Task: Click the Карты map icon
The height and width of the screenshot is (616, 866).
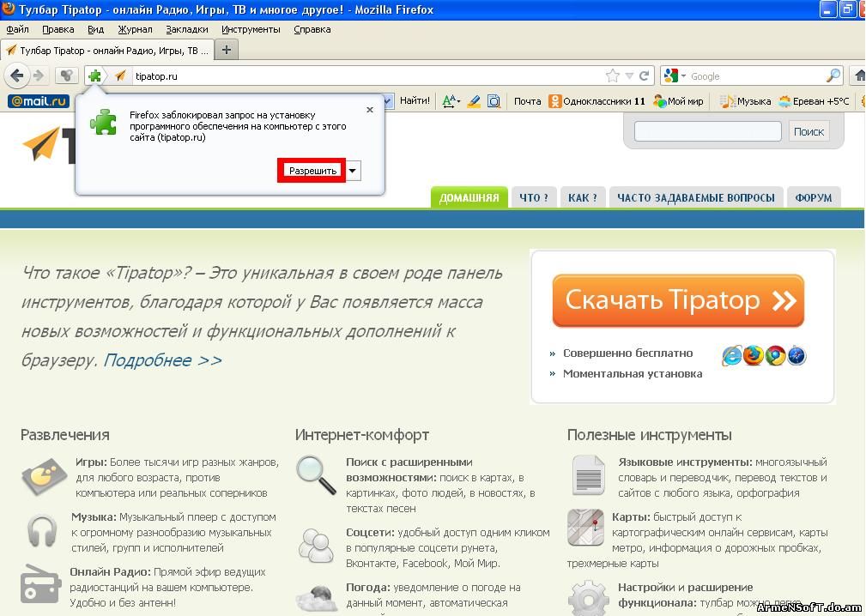Action: click(x=585, y=527)
